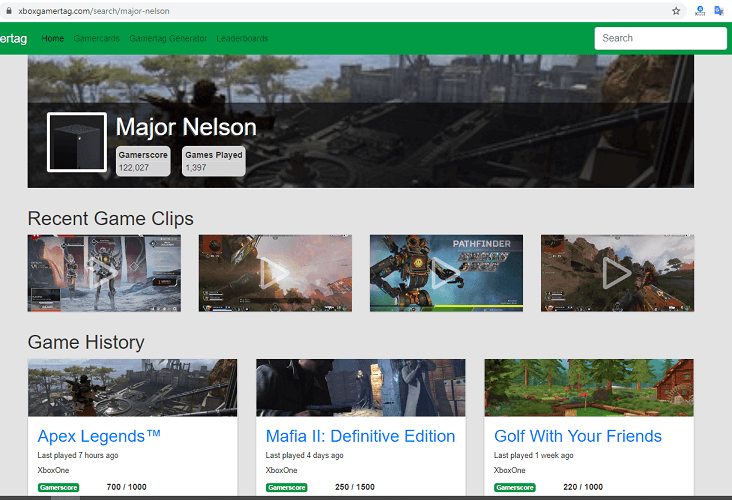Screen dimensions: 732x500
Task: Click the Recent Game Clips heading
Action: [x=111, y=218]
